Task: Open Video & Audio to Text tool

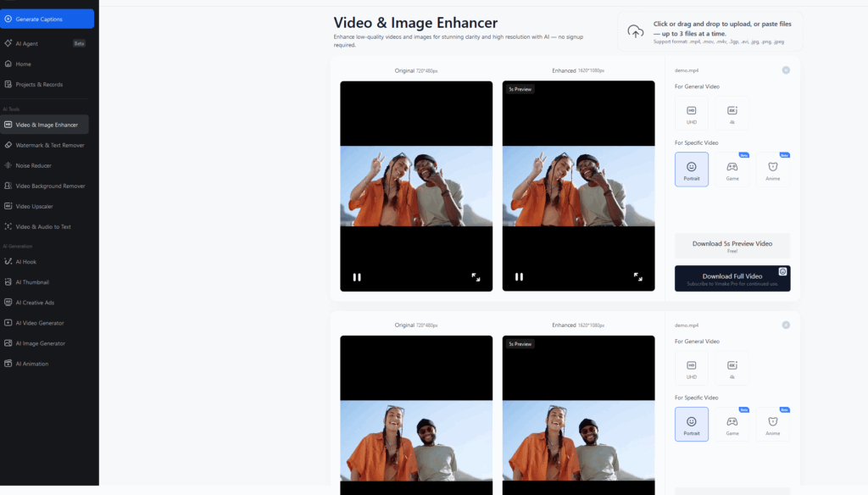Action: pyautogui.click(x=44, y=226)
